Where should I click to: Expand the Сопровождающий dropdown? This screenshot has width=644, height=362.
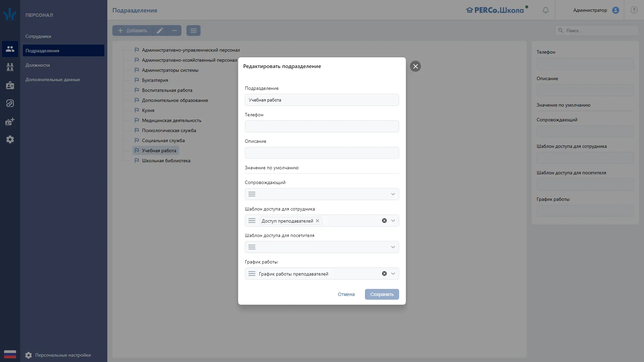coord(393,194)
